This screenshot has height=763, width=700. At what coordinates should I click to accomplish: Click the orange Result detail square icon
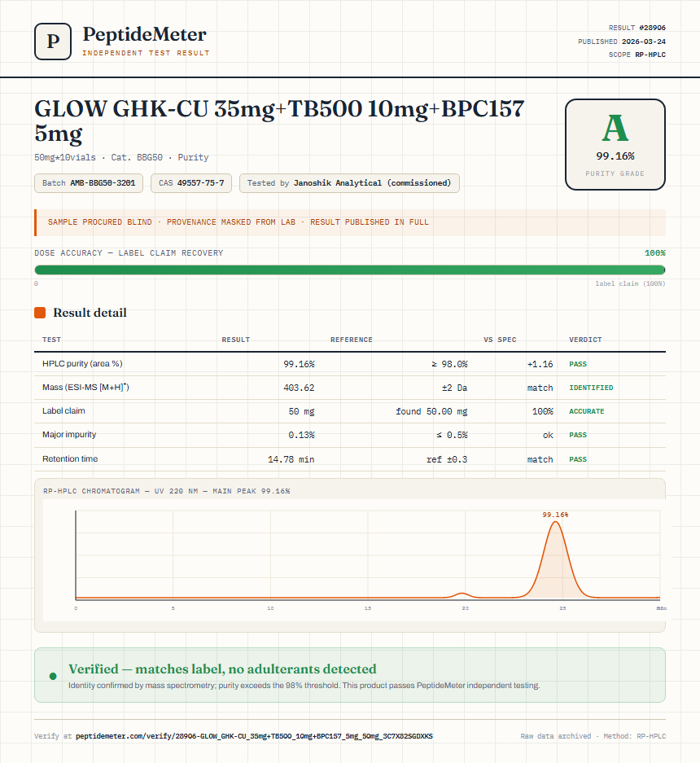(40, 313)
